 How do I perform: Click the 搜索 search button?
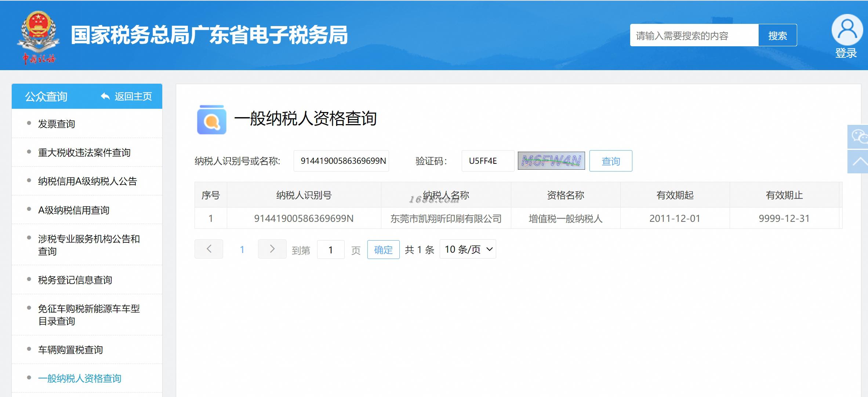tap(777, 35)
